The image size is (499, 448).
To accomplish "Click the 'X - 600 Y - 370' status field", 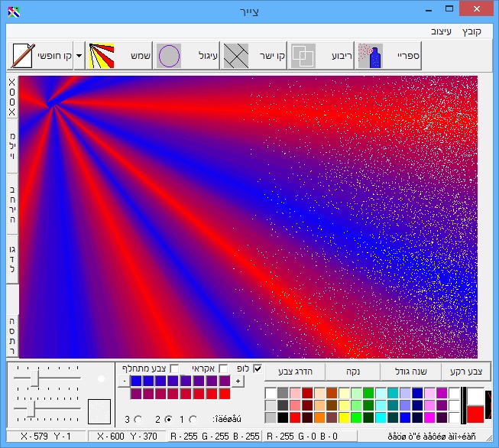I will pyautogui.click(x=127, y=437).
